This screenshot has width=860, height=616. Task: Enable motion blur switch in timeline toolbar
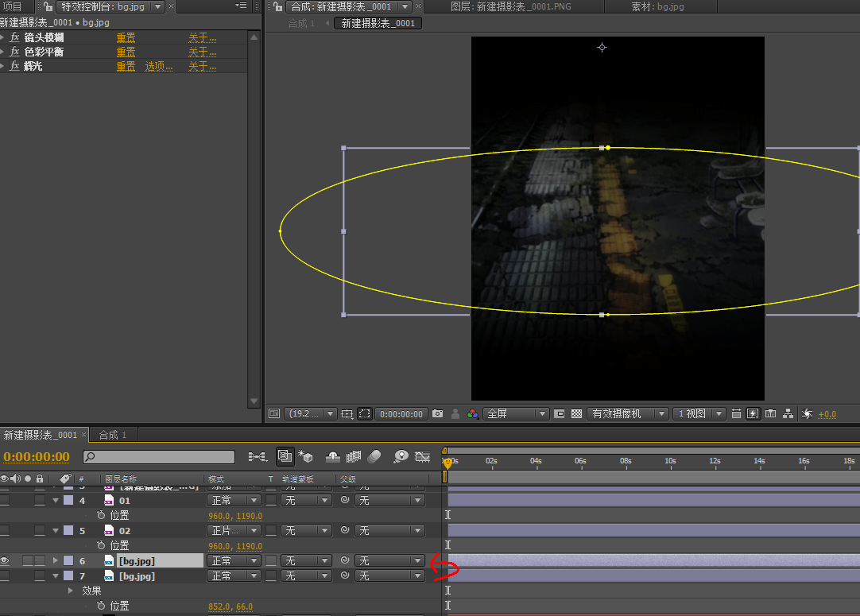tap(374, 456)
